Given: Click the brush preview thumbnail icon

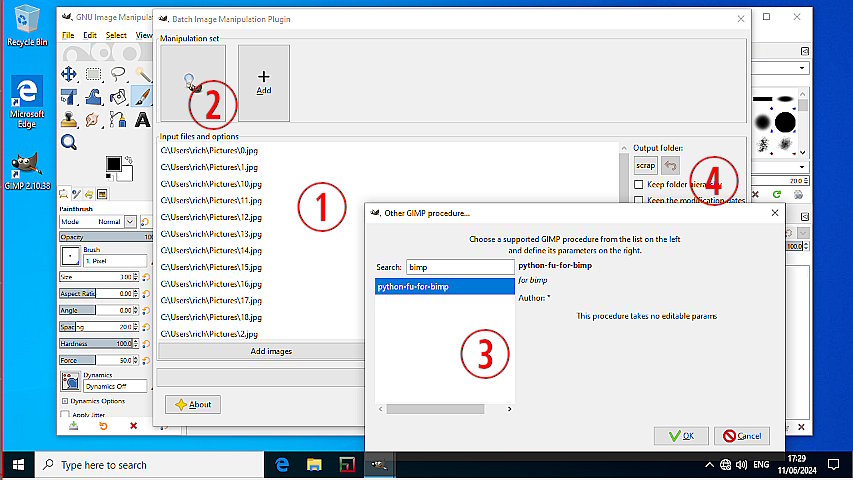Looking at the screenshot, I should tap(70, 256).
